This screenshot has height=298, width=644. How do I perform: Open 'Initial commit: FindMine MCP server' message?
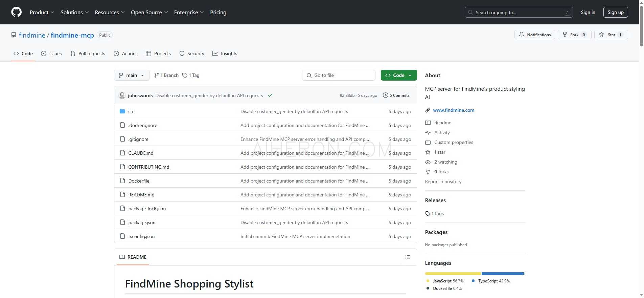click(295, 236)
